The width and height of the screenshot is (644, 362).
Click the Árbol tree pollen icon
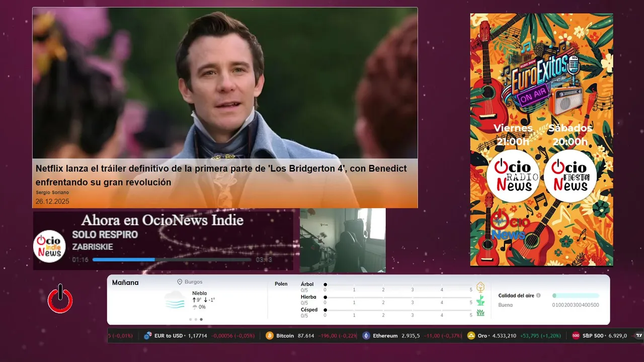click(480, 287)
